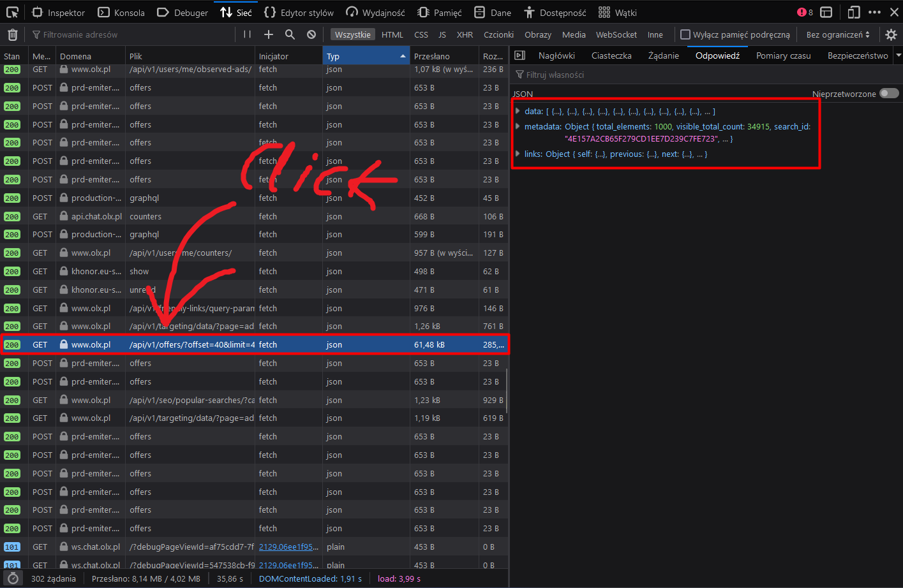903x588 pixels.
Task: Expand the links object node
Action: (x=518, y=154)
